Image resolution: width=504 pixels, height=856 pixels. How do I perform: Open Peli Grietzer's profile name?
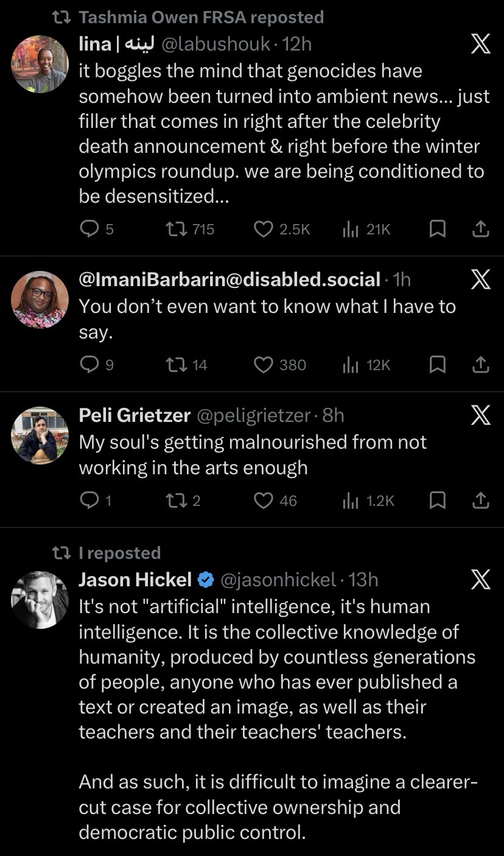pos(135,415)
